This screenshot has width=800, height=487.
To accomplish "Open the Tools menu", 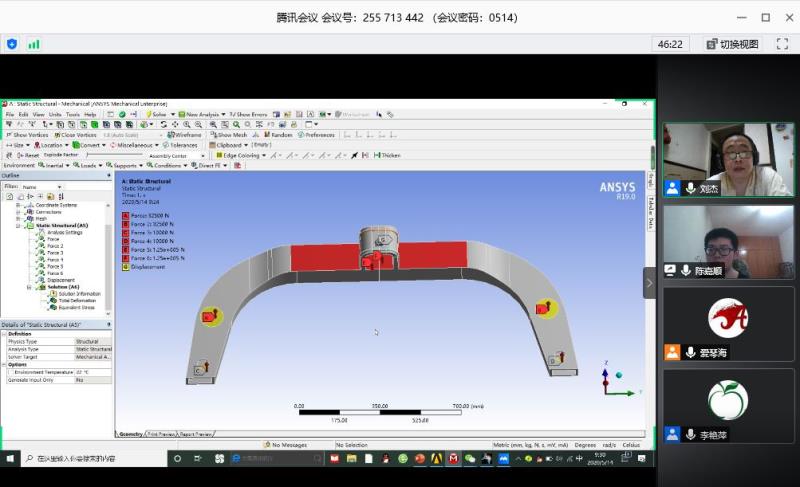I will 73,115.
